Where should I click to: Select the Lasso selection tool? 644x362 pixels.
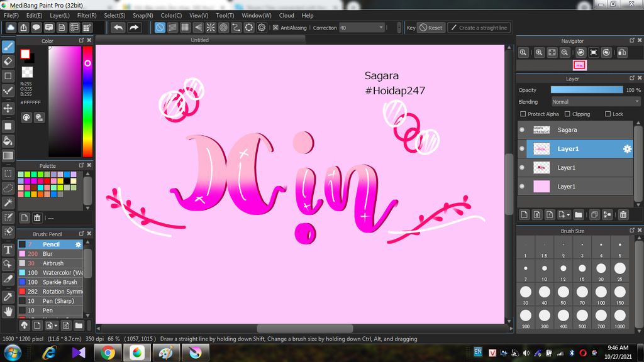8,188
